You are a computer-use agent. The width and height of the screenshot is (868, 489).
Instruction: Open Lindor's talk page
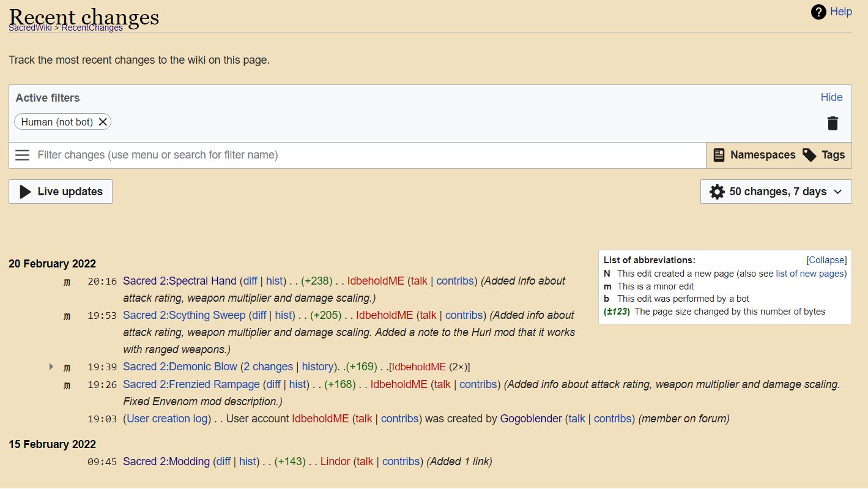click(x=365, y=461)
